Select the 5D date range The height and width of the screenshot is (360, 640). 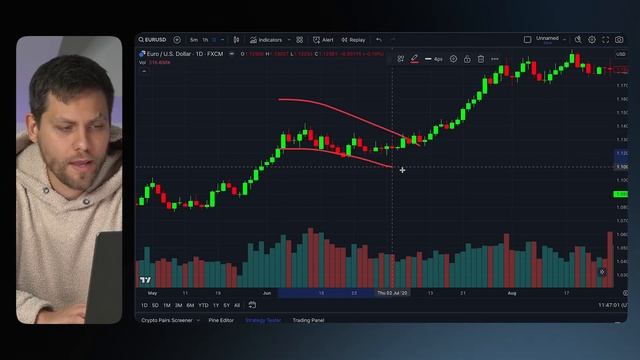[155, 305]
